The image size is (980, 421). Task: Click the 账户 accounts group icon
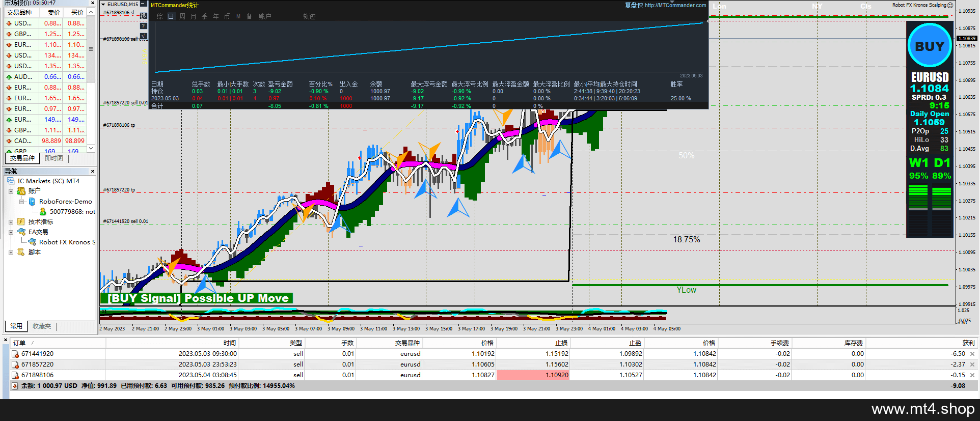click(x=21, y=191)
